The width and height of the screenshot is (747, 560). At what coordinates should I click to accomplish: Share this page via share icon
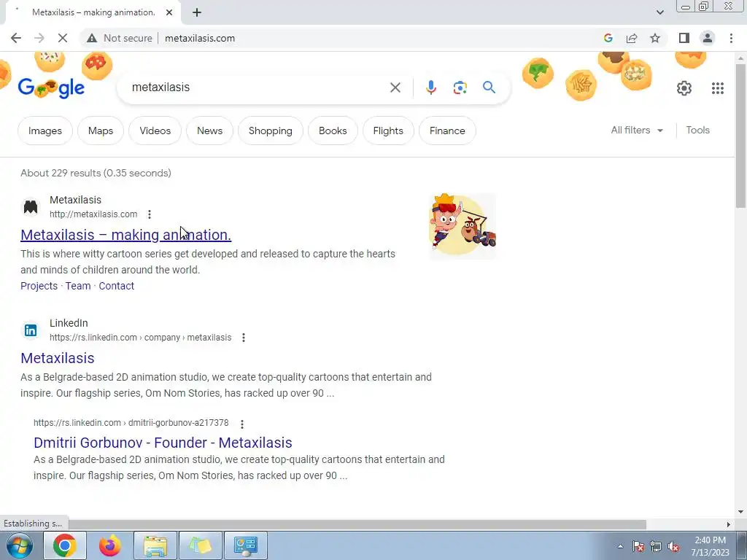(632, 38)
